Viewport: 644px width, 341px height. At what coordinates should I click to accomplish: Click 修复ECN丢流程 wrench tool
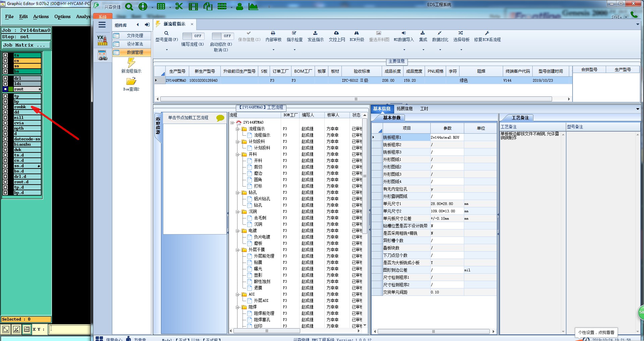point(487,37)
